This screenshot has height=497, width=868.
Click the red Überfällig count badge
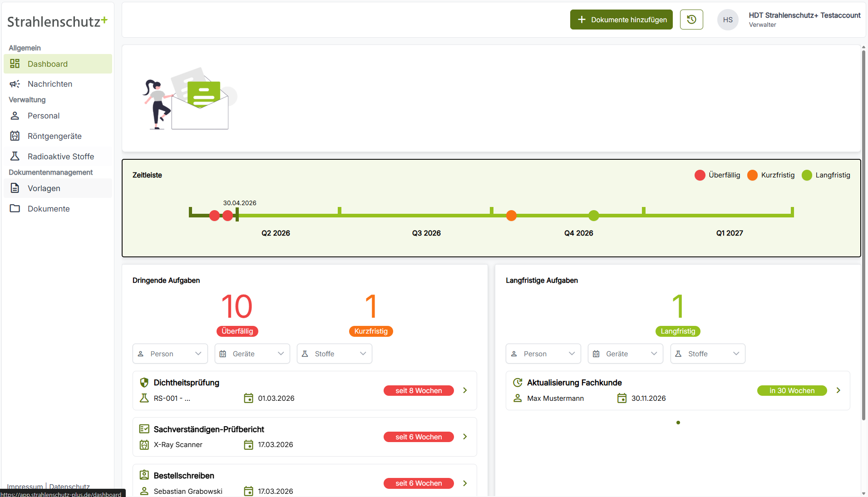point(237,331)
